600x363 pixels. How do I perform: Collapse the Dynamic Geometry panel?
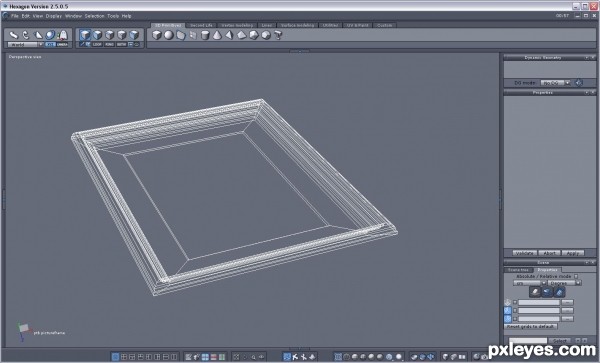tap(587, 58)
